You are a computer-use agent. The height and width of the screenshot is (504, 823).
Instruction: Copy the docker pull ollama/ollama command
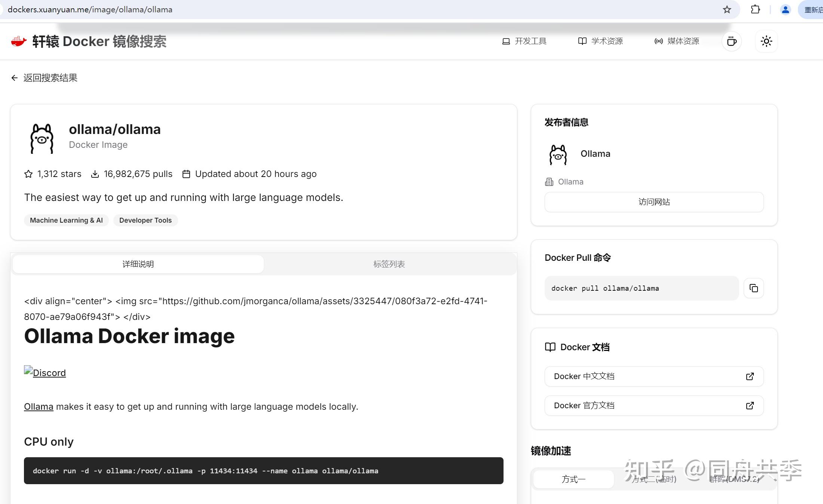point(753,288)
